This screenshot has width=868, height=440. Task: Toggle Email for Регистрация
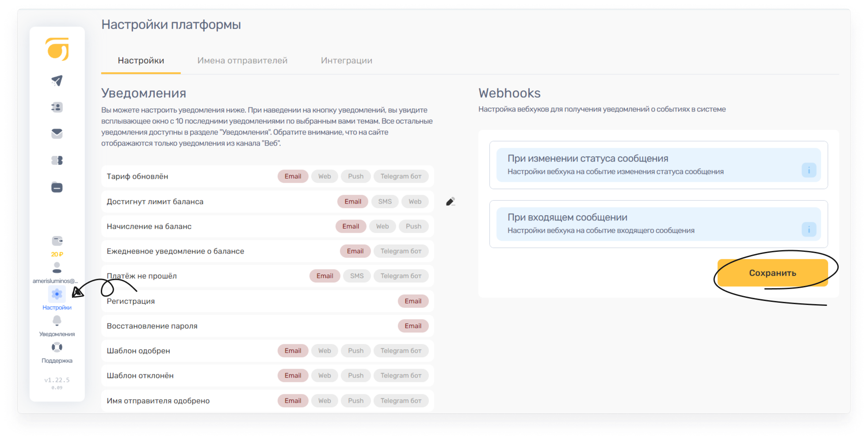tap(413, 301)
